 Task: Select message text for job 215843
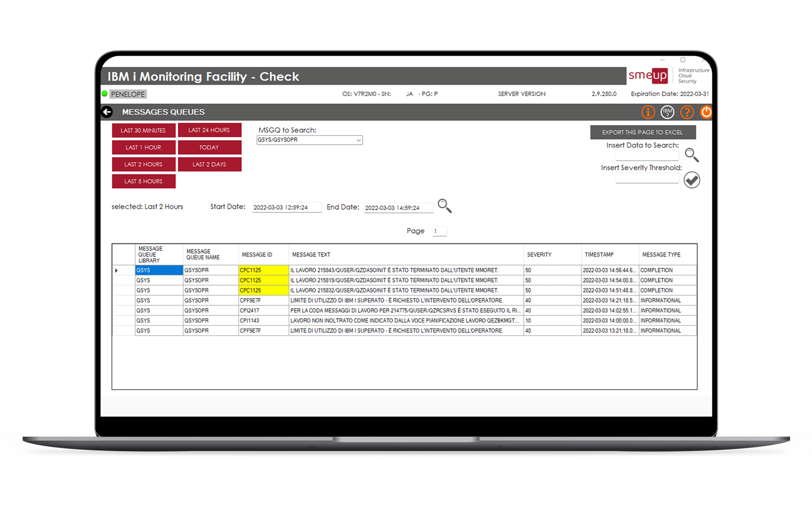click(x=406, y=270)
